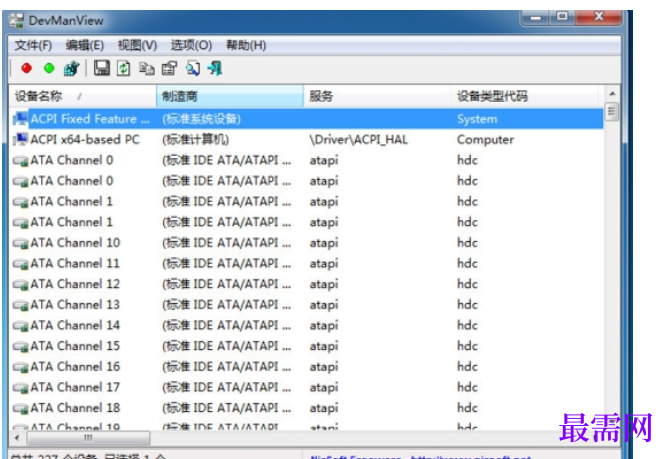The image size is (671, 459).
Task: Click the ATA Channel 12 device icon
Action: pyautogui.click(x=20, y=284)
